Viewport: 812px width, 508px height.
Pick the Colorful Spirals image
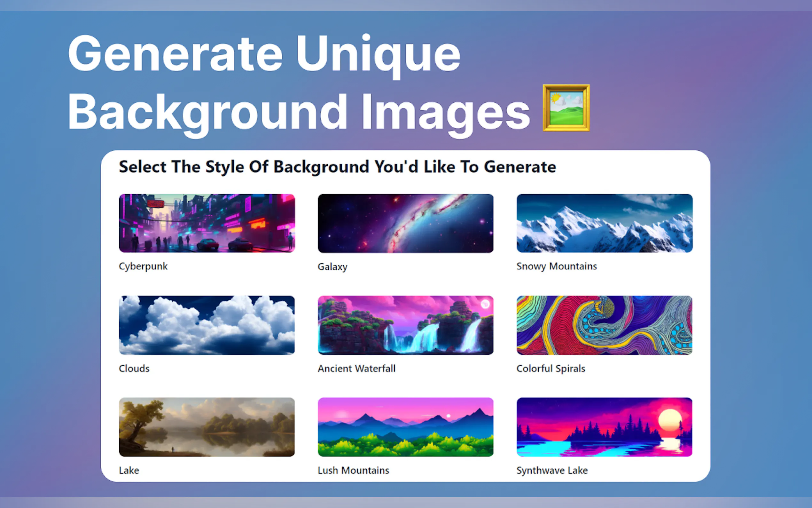[x=604, y=325]
